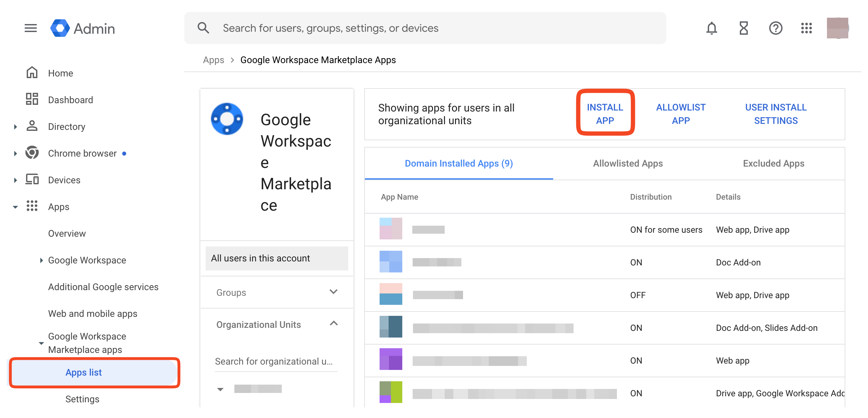
Task: Expand the Chrome browser sidebar section
Action: [x=15, y=153]
